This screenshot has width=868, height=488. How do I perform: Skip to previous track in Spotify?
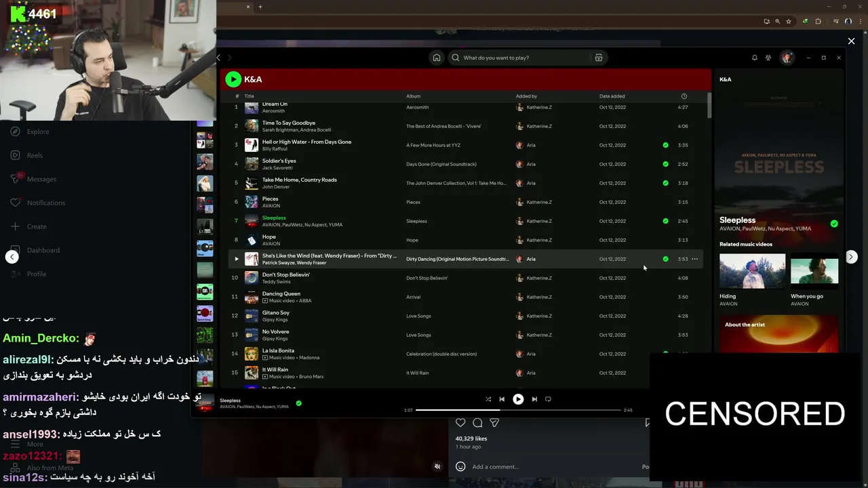point(502,399)
